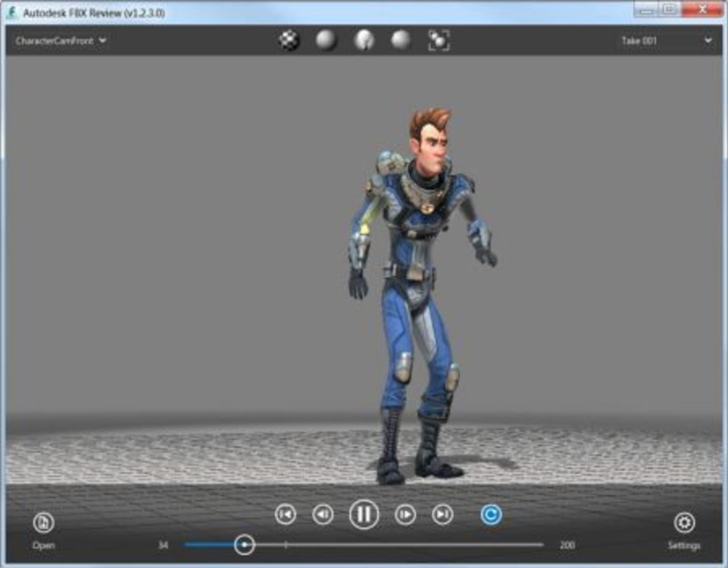Image resolution: width=728 pixels, height=568 pixels.
Task: Jump to the last frame
Action: [x=443, y=514]
